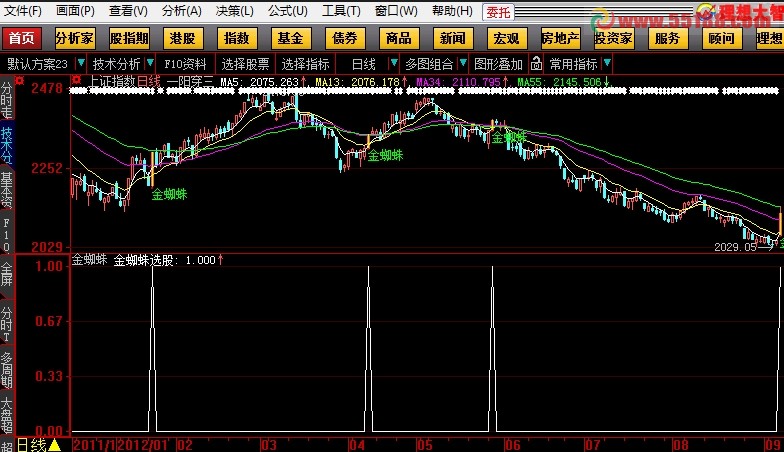Open the 多图组合 dropdown
This screenshot has width=784, height=452.
click(x=434, y=64)
